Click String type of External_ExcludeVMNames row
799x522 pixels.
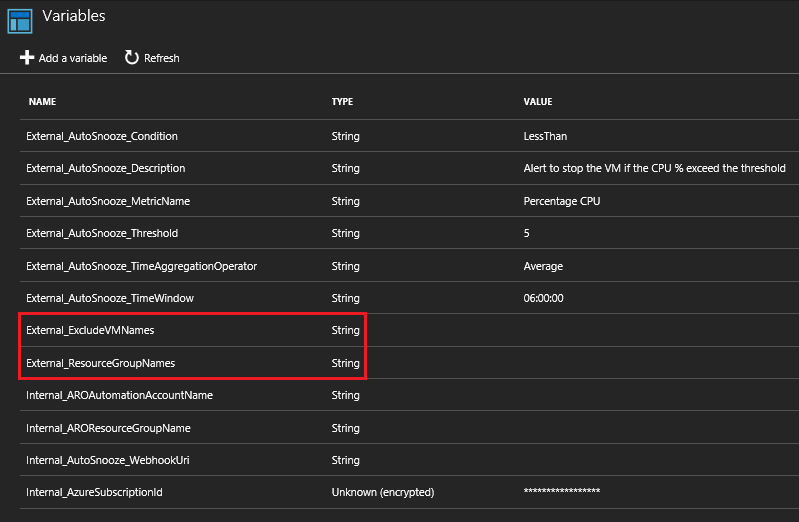(345, 330)
